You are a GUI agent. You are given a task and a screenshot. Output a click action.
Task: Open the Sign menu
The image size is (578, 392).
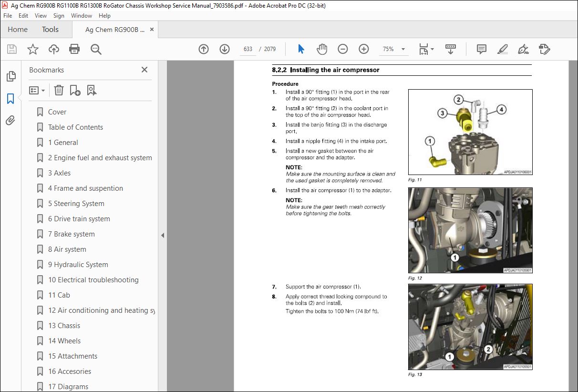[59, 16]
